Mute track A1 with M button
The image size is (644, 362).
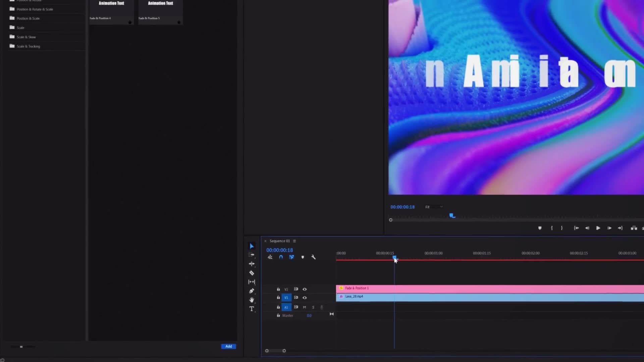coord(305,307)
